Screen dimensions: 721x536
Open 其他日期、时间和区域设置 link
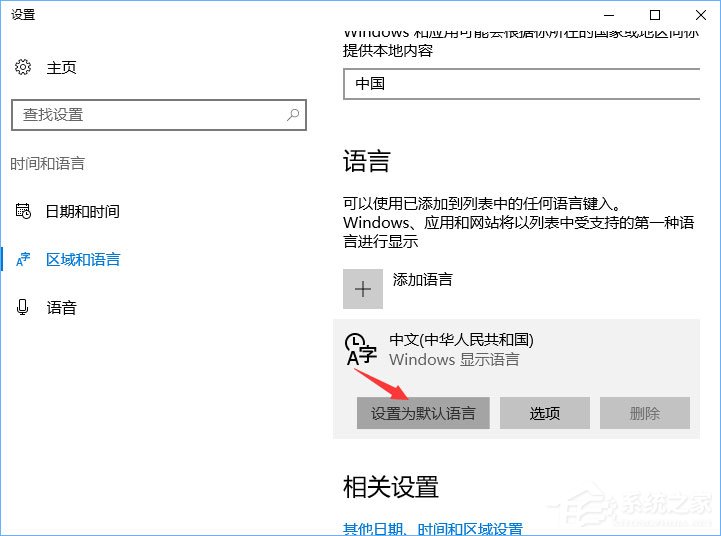tap(433, 529)
